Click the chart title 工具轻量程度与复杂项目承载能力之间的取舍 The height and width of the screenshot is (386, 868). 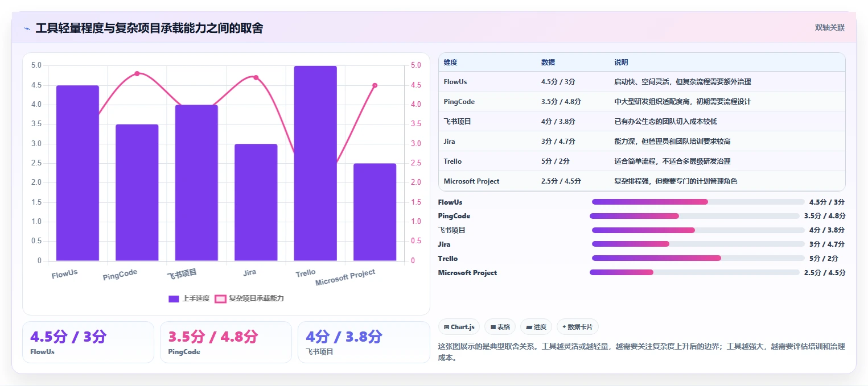(149, 28)
